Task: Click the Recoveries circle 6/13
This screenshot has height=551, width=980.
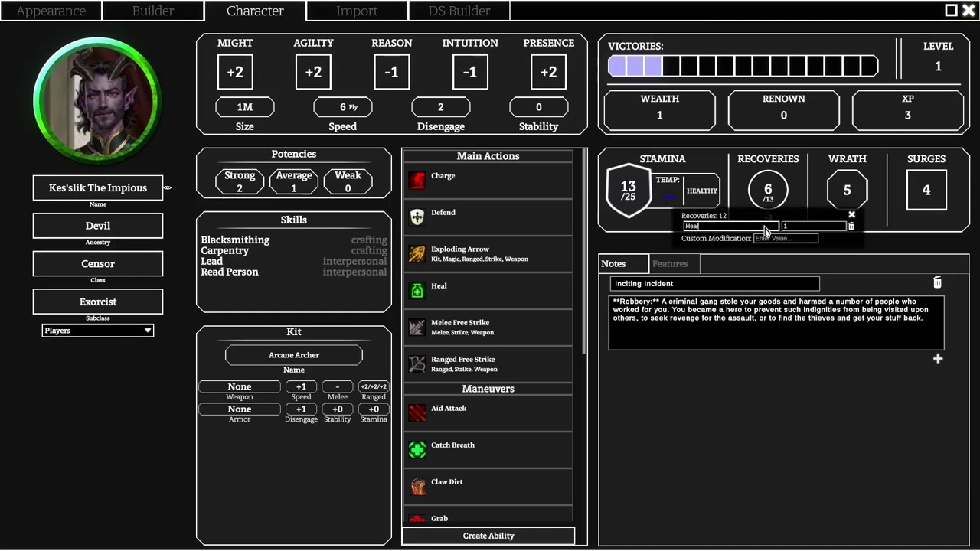Action: click(x=768, y=191)
